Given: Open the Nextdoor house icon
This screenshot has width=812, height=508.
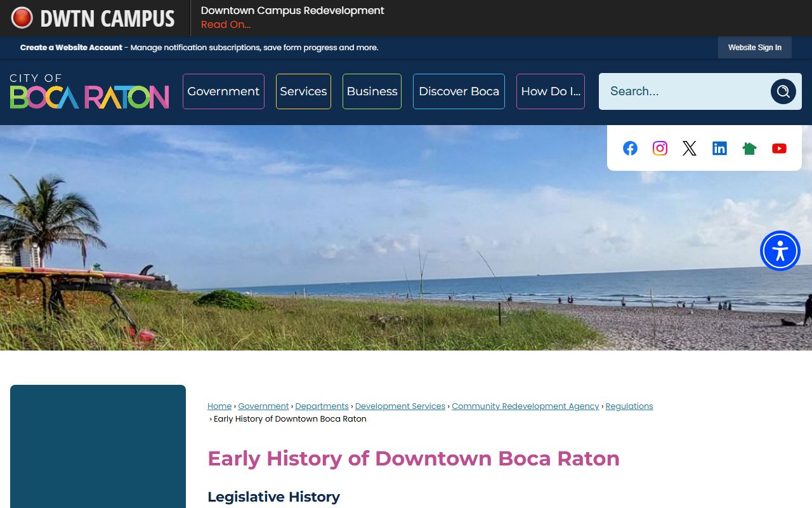Looking at the screenshot, I should coord(749,149).
